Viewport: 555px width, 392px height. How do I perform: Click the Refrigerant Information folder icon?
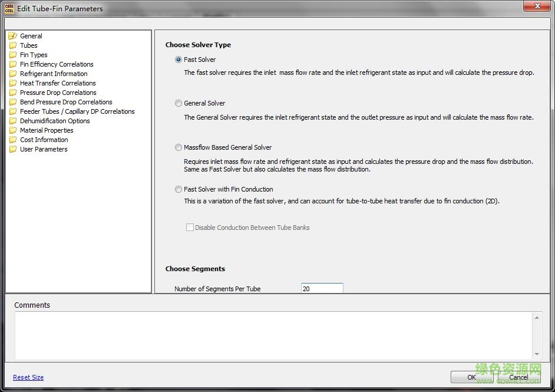[x=13, y=74]
